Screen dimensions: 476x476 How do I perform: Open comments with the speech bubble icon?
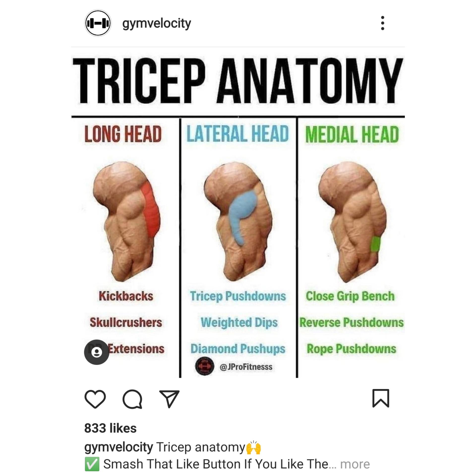point(133,399)
